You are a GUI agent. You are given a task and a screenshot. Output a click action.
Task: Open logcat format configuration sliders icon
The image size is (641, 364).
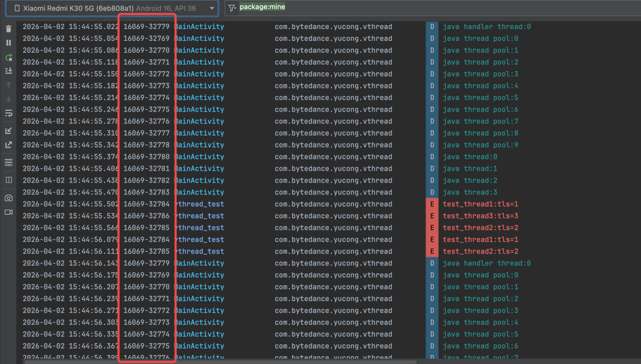click(x=8, y=162)
